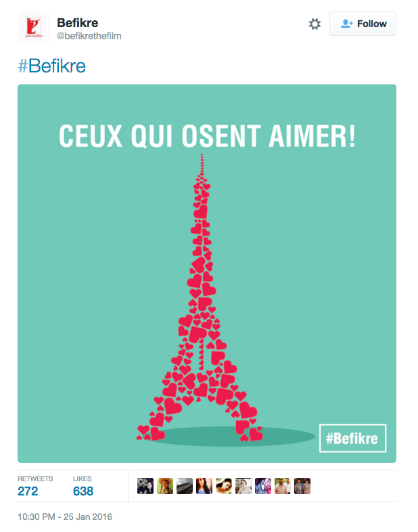Open the striped-top liker avatar
Screen dimensions: 418x532
tap(204, 486)
